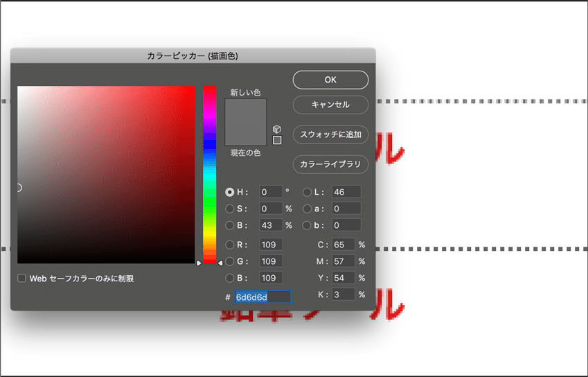Click the Lab a value field
588x377 pixels.
(346, 209)
